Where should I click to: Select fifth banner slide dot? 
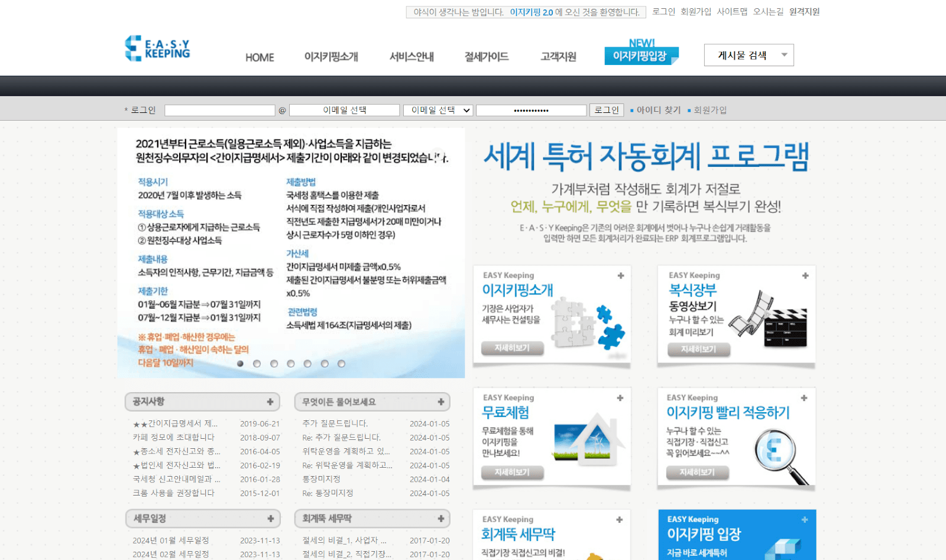pyautogui.click(x=307, y=364)
